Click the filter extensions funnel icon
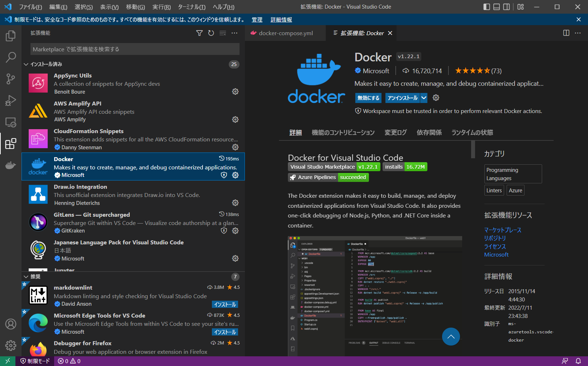Image resolution: width=588 pixels, height=366 pixels. pyautogui.click(x=199, y=33)
